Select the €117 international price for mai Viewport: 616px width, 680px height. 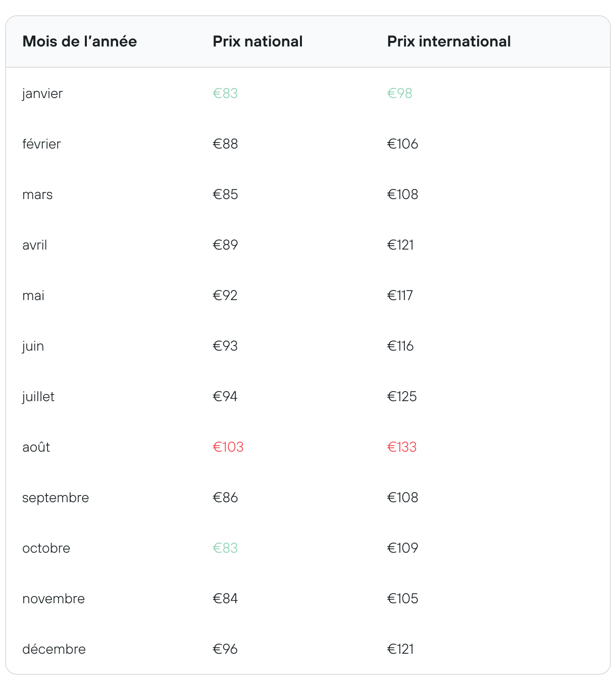[x=400, y=296]
